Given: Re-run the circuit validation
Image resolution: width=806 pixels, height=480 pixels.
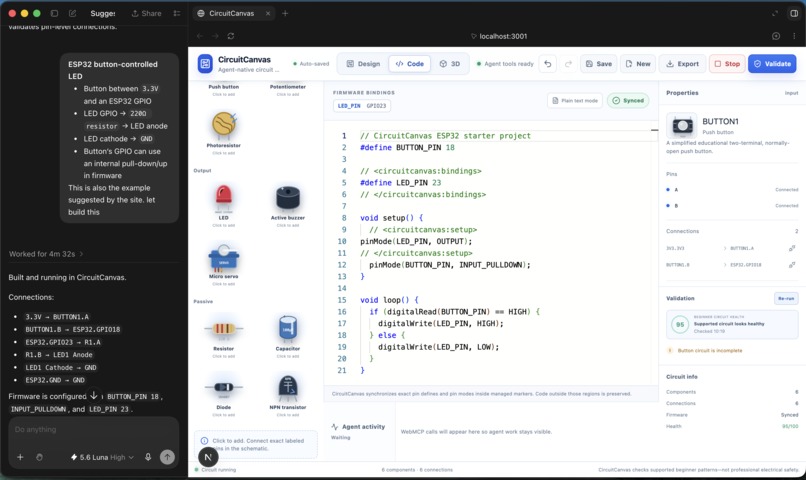Looking at the screenshot, I should (786, 298).
